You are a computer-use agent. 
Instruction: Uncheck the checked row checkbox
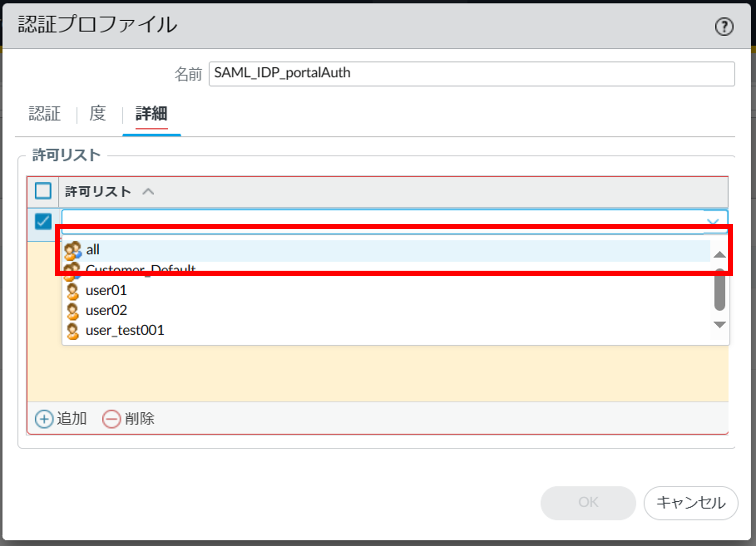click(43, 221)
